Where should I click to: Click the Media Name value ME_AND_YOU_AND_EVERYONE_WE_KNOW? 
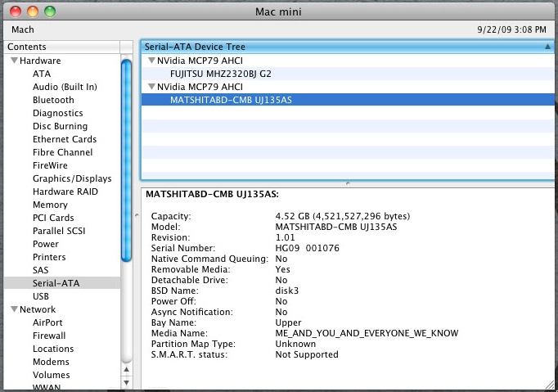(367, 333)
